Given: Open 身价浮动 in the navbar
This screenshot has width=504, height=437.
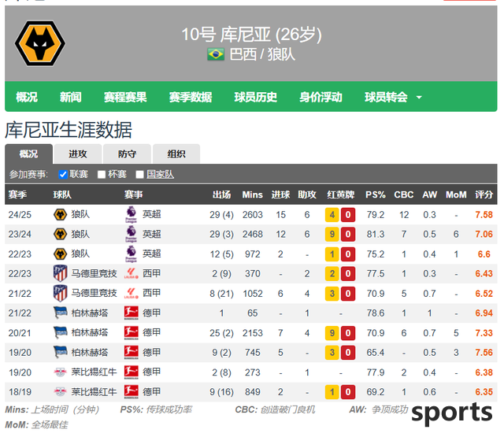Looking at the screenshot, I should (321, 97).
